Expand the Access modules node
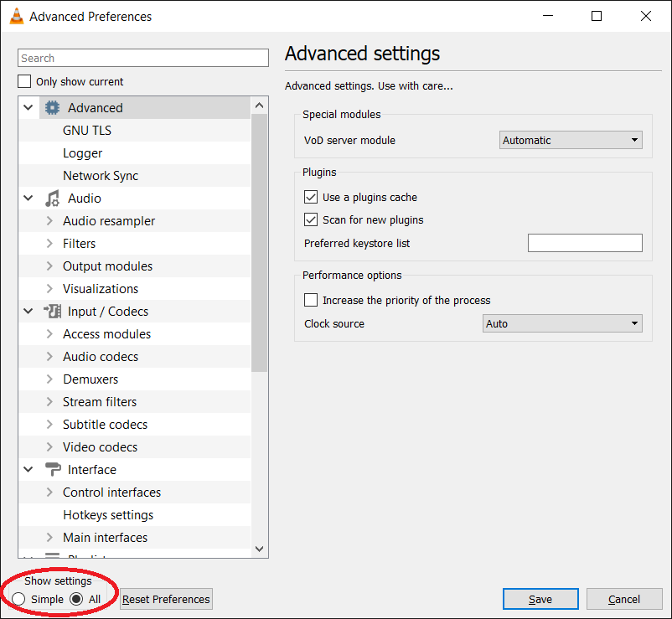 click(x=49, y=333)
